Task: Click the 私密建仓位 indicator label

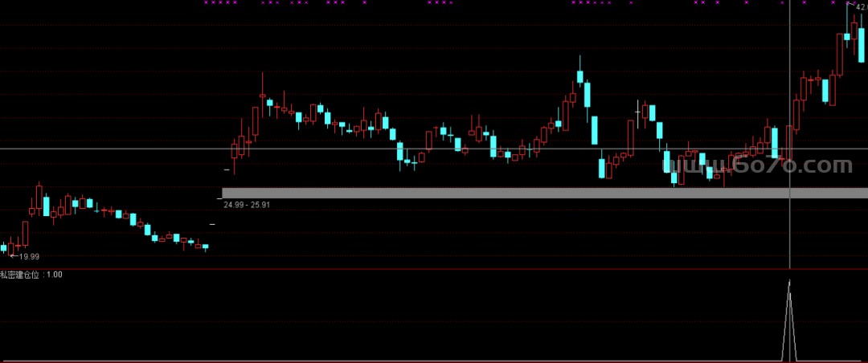Action: click(x=31, y=275)
